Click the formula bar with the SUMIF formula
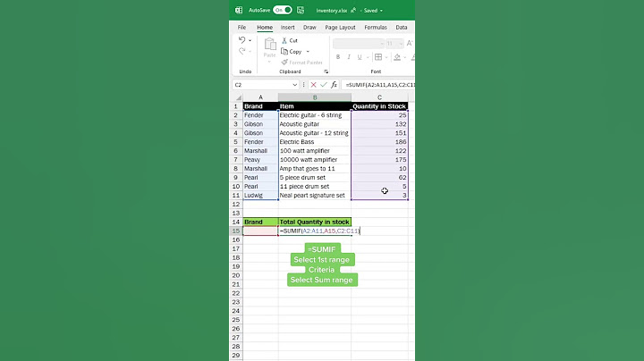The height and width of the screenshot is (361, 644). click(x=378, y=85)
